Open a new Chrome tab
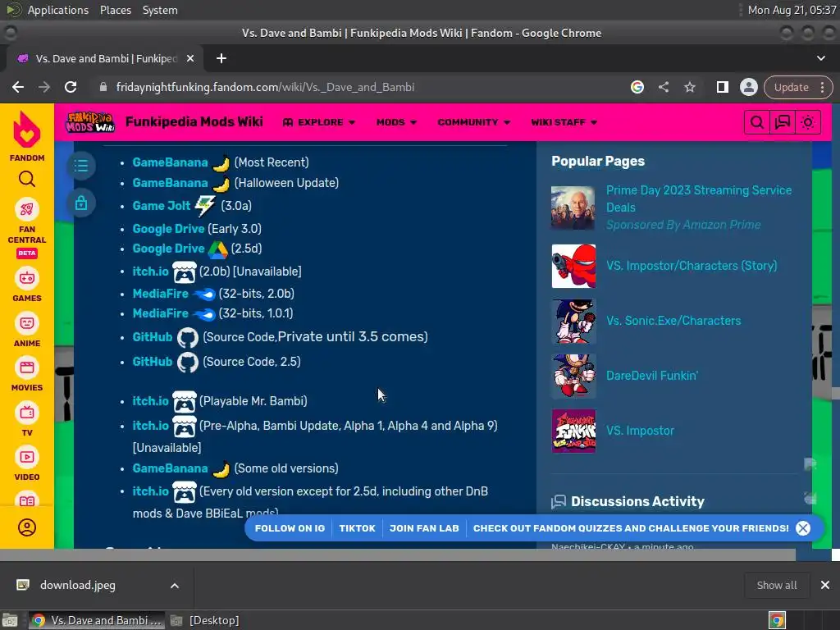This screenshot has width=840, height=630. (x=221, y=58)
